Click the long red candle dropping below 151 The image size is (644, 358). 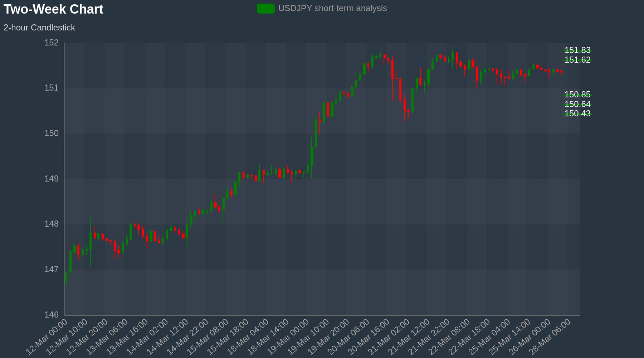(392, 69)
